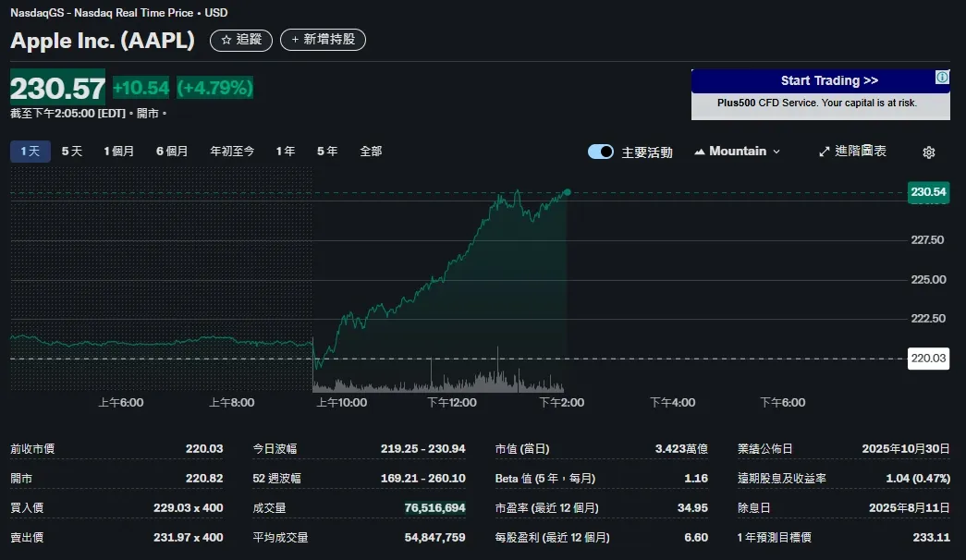Open the advanced chart (進階圖表)
This screenshot has height=560, width=966.
click(x=852, y=152)
